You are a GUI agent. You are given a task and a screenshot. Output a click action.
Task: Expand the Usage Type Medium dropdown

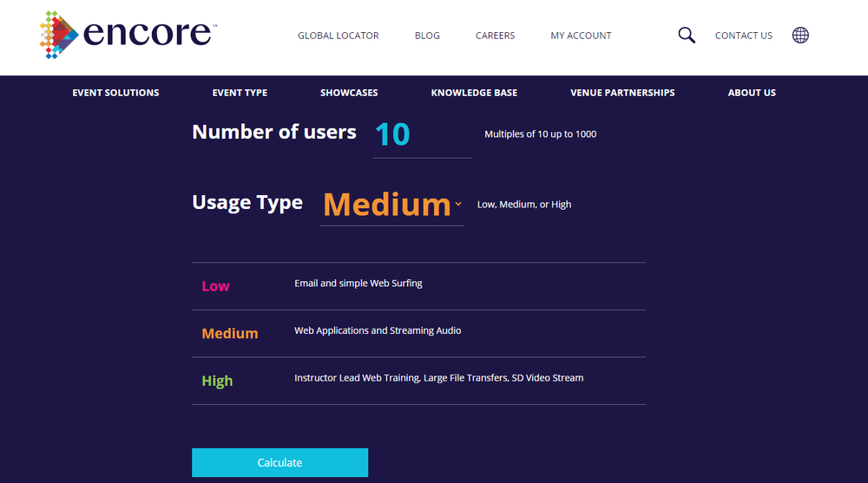pos(391,205)
